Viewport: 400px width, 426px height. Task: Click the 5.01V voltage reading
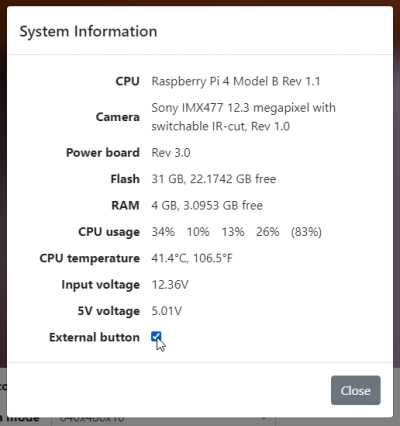(x=167, y=311)
